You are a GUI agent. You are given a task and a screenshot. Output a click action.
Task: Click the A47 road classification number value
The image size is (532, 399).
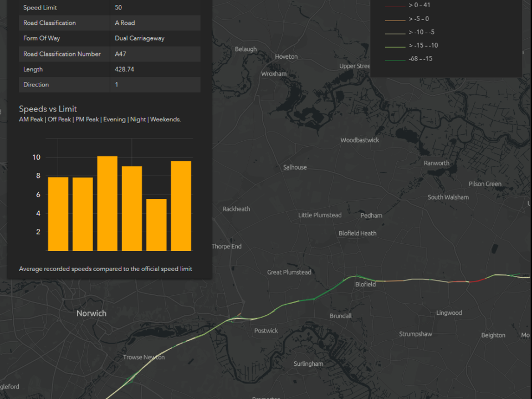[x=120, y=54]
